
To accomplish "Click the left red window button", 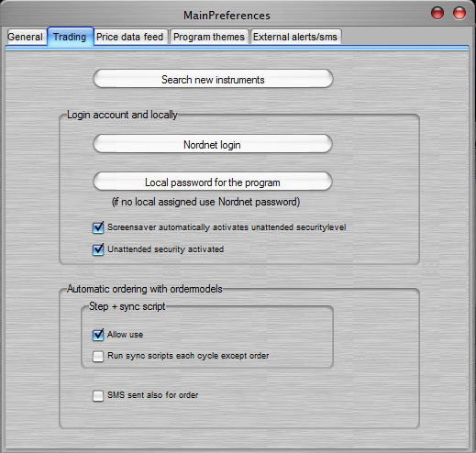I will (437, 13).
